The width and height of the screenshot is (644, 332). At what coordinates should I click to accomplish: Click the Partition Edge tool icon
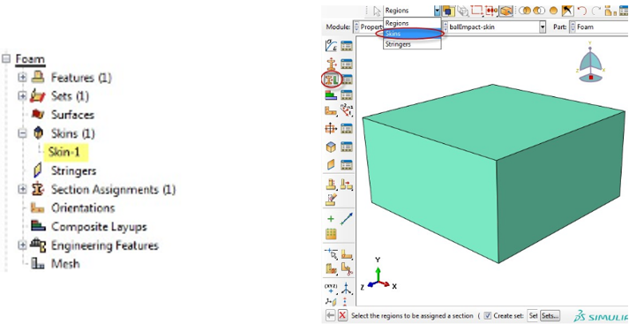(331, 254)
